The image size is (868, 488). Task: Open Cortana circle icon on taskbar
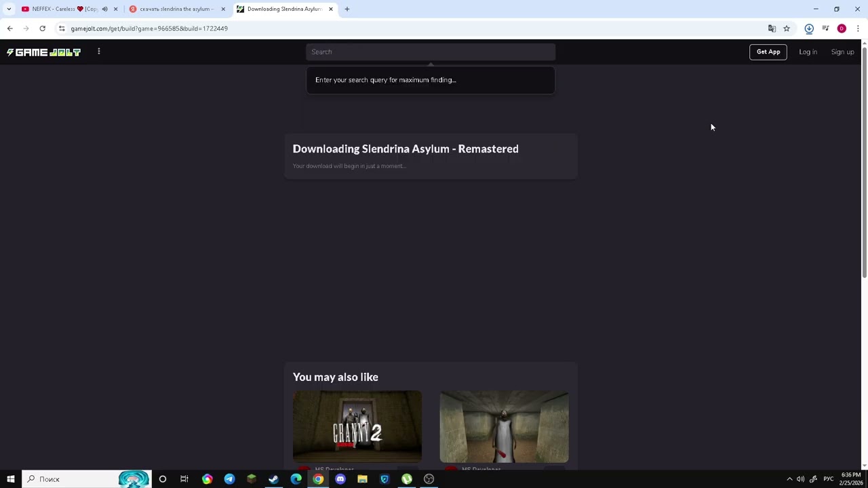[163, 479]
